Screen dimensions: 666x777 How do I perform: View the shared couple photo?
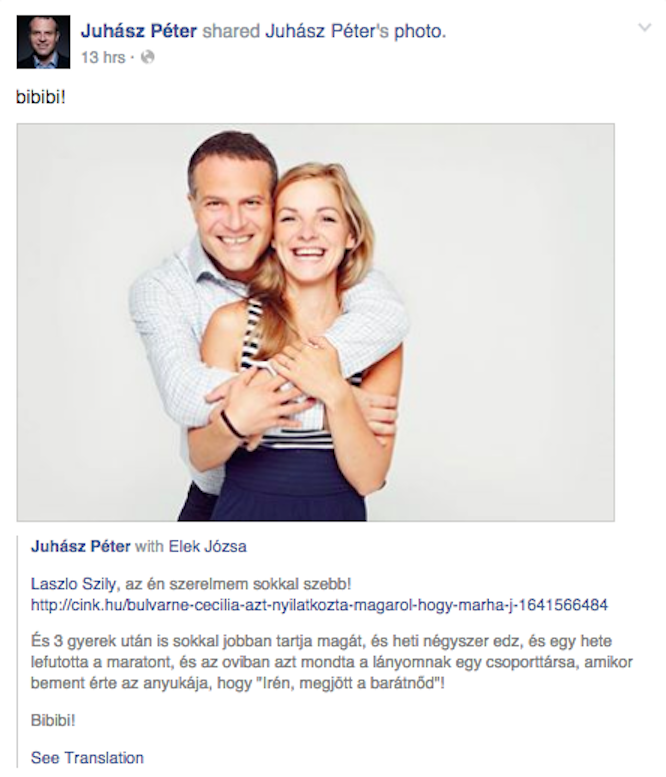pyautogui.click(x=316, y=323)
